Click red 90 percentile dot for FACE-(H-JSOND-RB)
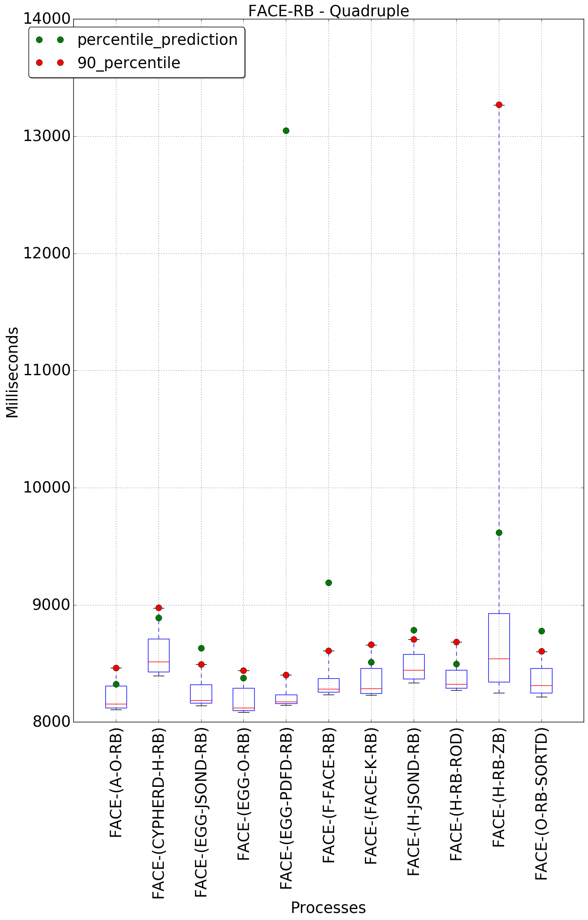This screenshot has height=920, width=588. pos(414,639)
